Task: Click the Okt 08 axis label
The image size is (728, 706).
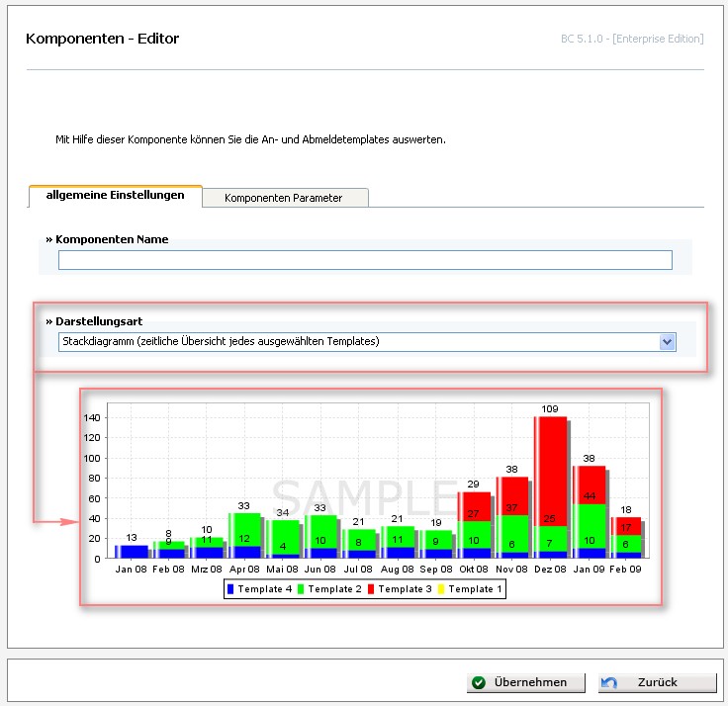Action: (x=474, y=570)
